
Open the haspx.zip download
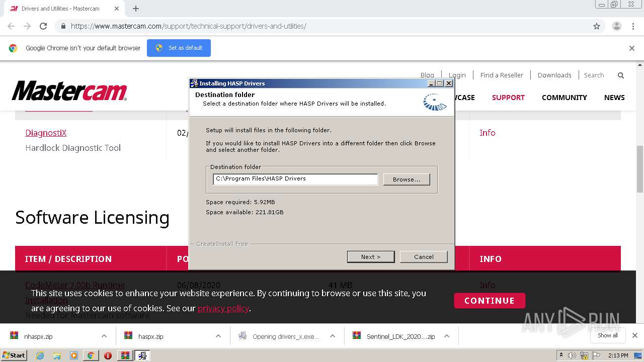click(x=151, y=336)
